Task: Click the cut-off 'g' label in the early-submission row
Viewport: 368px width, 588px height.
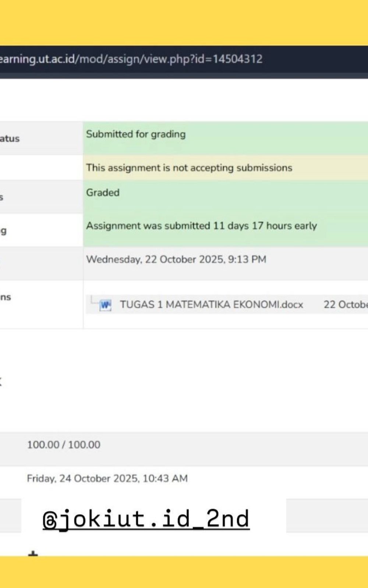Action: 3,231
